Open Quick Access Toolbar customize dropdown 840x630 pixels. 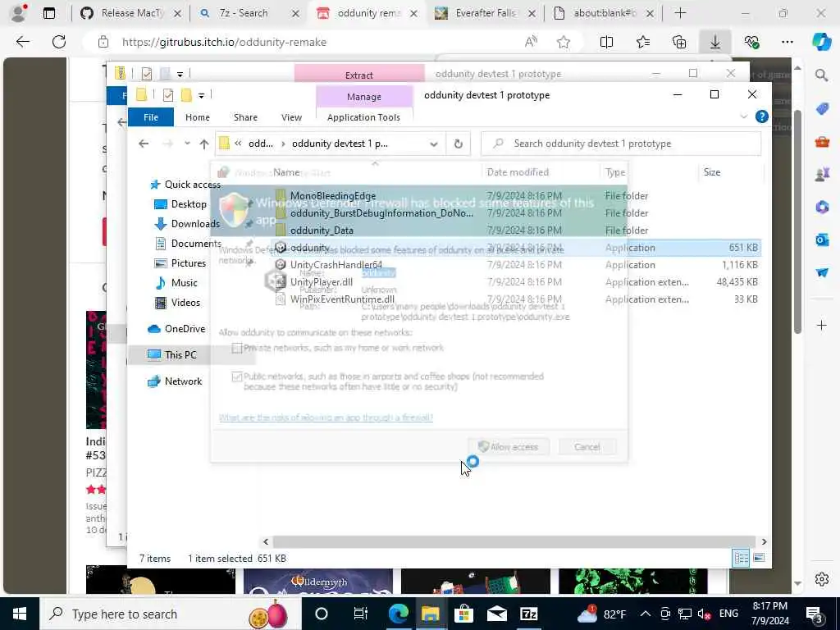201,95
